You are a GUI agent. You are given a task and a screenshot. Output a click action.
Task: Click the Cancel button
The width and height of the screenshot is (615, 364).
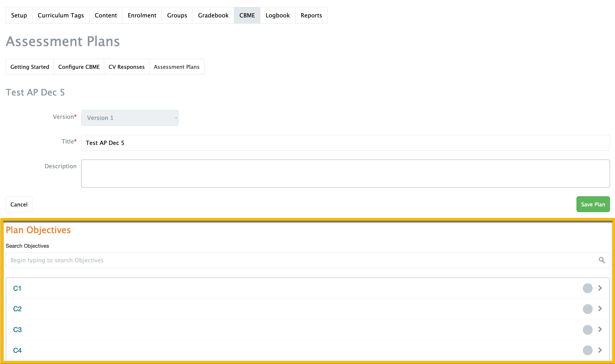(19, 204)
